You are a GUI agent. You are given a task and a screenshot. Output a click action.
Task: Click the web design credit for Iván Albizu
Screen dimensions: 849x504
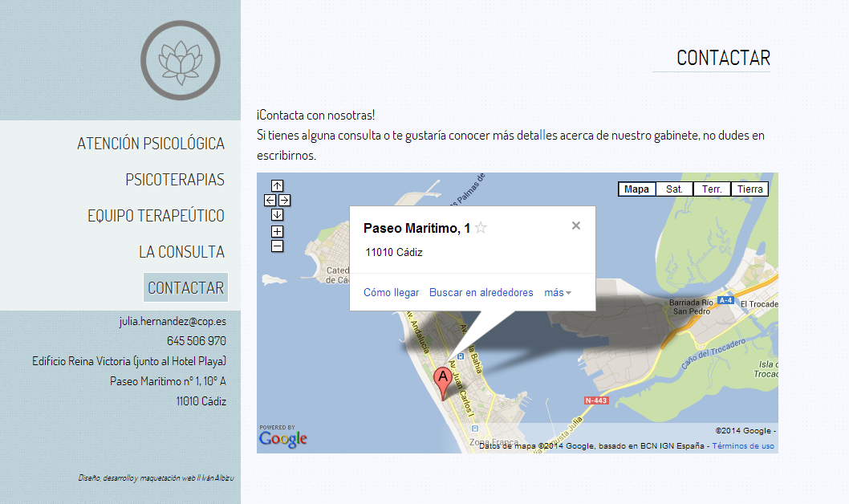tap(156, 478)
